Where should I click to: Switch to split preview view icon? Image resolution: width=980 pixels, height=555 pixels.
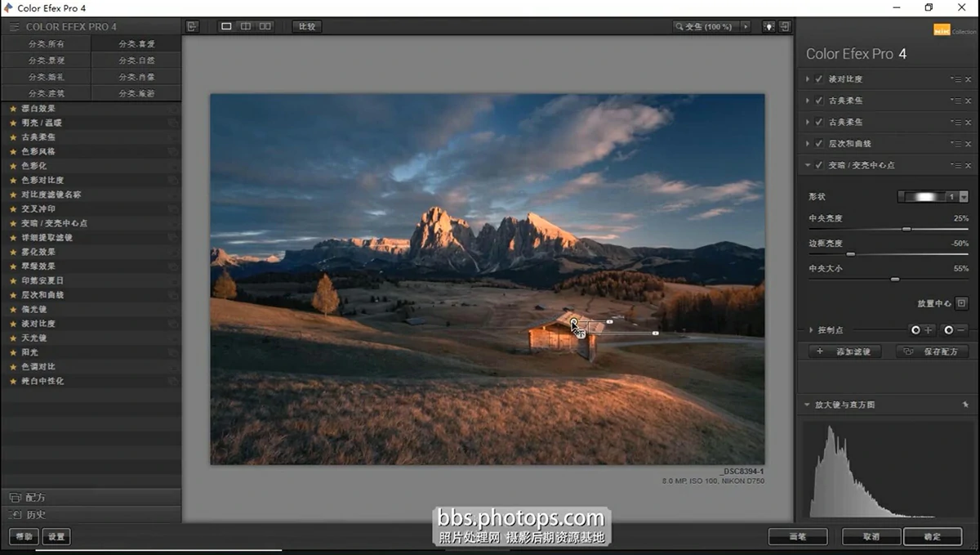click(246, 26)
